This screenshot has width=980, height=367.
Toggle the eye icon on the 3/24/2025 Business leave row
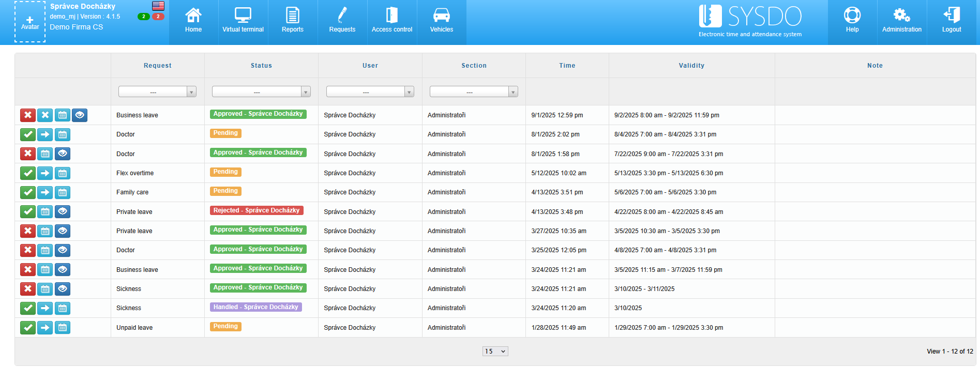click(x=63, y=269)
